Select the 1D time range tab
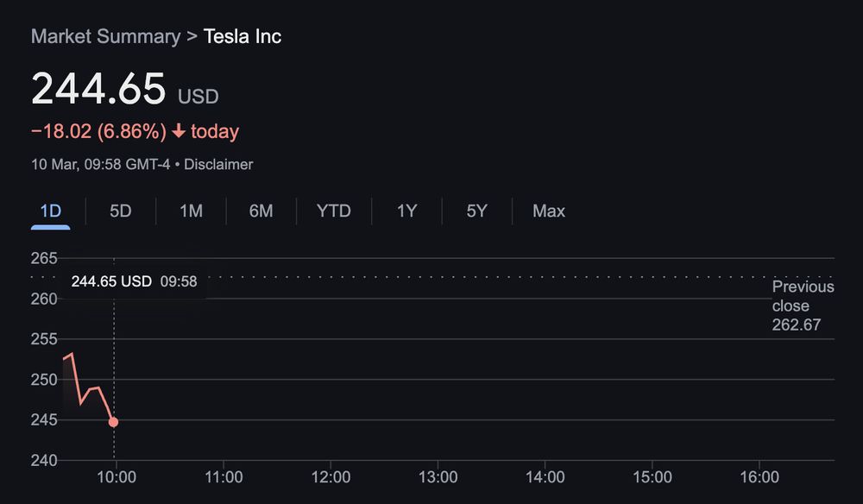This screenshot has height=504, width=863. [x=51, y=211]
